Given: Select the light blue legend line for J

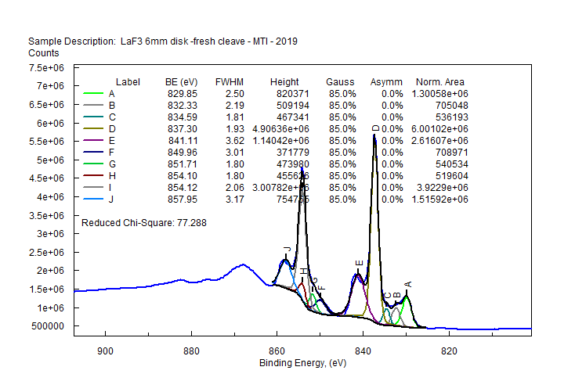Looking at the screenshot, I should click(93, 200).
